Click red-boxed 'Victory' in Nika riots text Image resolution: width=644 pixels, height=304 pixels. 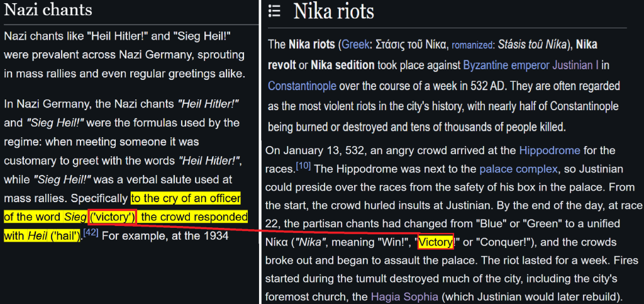point(435,242)
